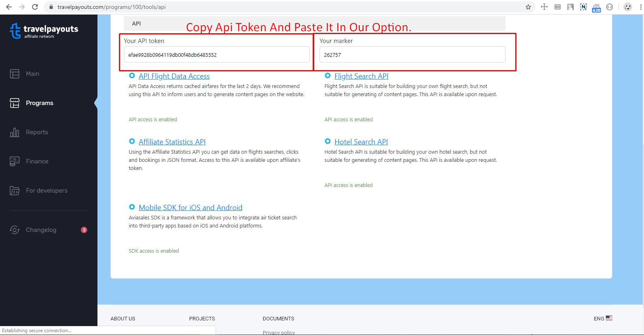Click the For developers folder icon

(15, 191)
